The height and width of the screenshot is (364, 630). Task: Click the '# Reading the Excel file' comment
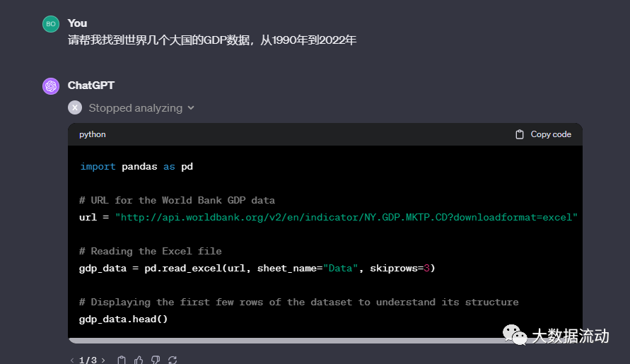click(151, 251)
